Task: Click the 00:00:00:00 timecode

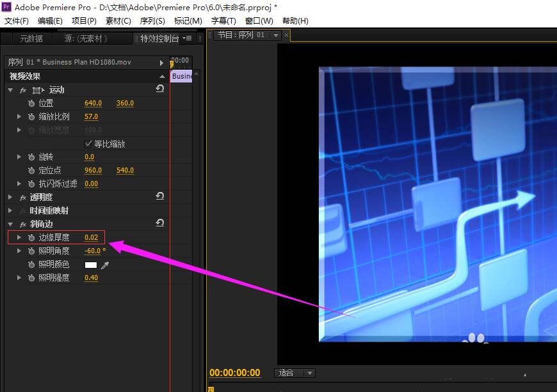Action: tap(235, 373)
